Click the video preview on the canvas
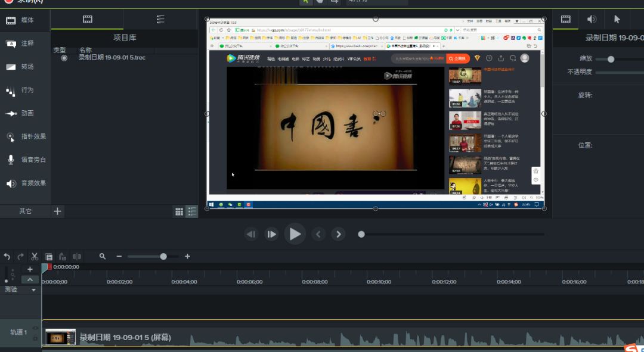Viewport: 644px width, 352px height. 376,114
